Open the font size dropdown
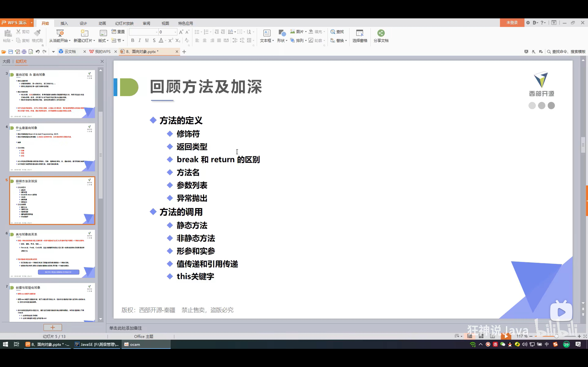Image resolution: width=588 pixels, height=367 pixels. click(x=175, y=32)
